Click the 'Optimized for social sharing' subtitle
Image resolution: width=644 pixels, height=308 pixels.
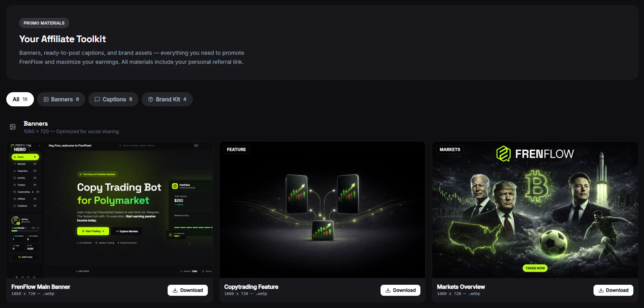tap(88, 132)
